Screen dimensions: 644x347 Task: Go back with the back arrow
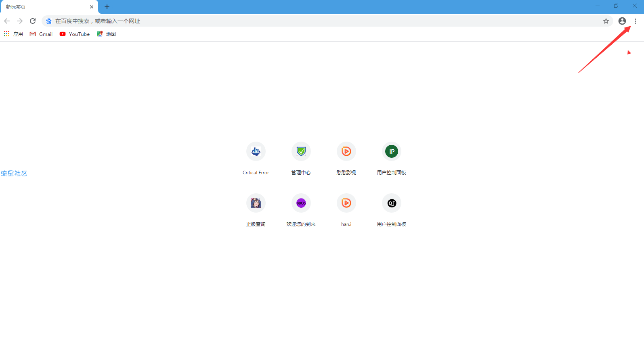click(7, 21)
